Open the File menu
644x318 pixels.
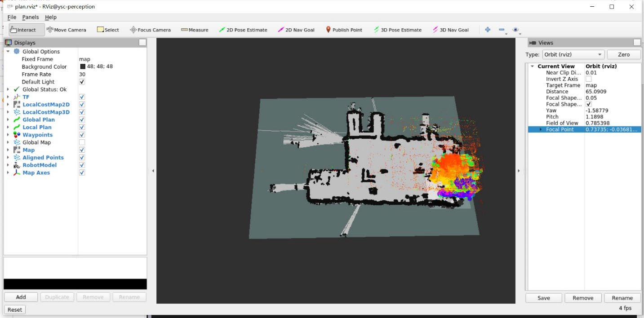point(12,17)
